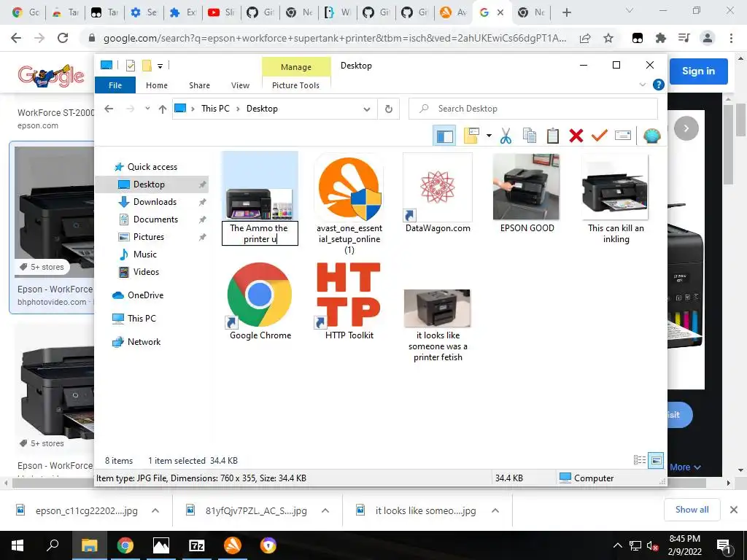The width and height of the screenshot is (747, 560).
Task: Click the Search Desktop field
Action: 533,109
